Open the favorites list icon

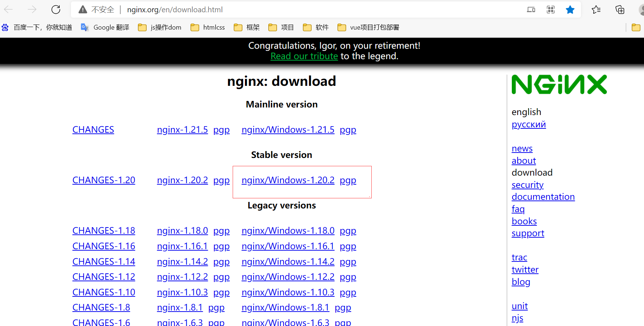[596, 10]
